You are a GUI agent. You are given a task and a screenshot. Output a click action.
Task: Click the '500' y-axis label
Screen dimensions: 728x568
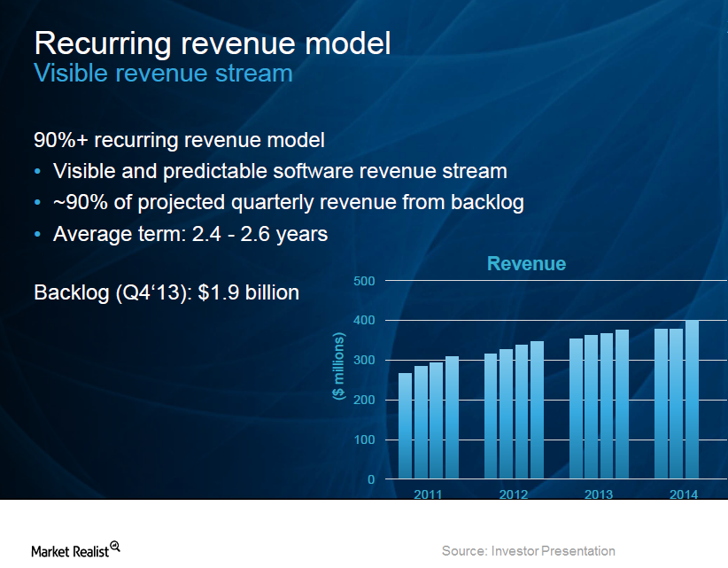point(364,281)
